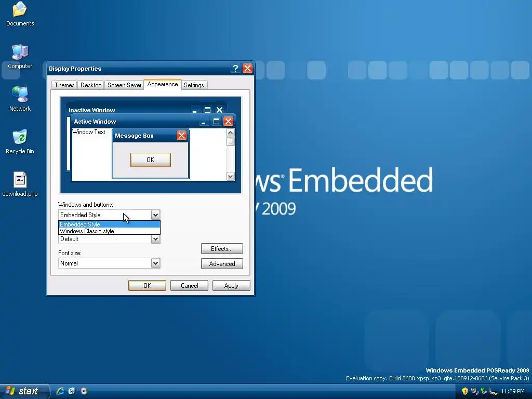532x399 pixels.
Task: Switch to the Settings tab
Action: click(x=194, y=85)
